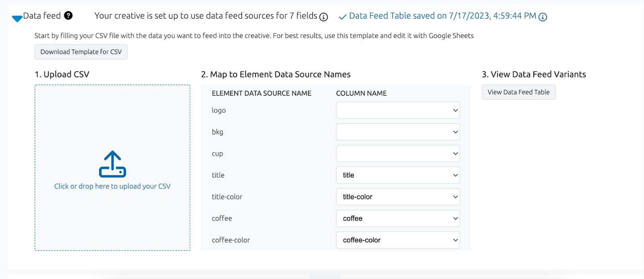This screenshot has width=644, height=279.
Task: Click info icon after the saved timestamp
Action: 543,17
